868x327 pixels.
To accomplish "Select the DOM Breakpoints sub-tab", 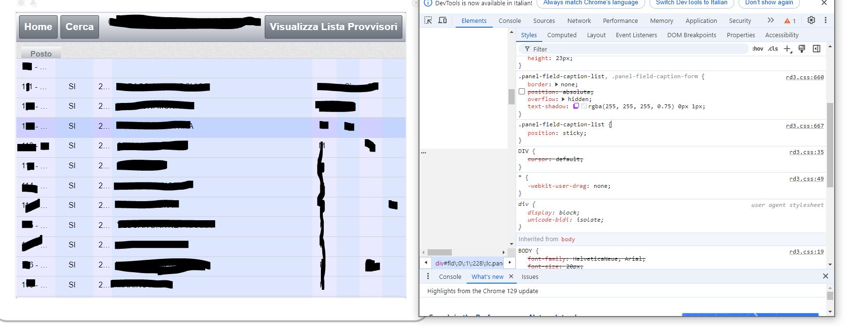I will pos(691,35).
